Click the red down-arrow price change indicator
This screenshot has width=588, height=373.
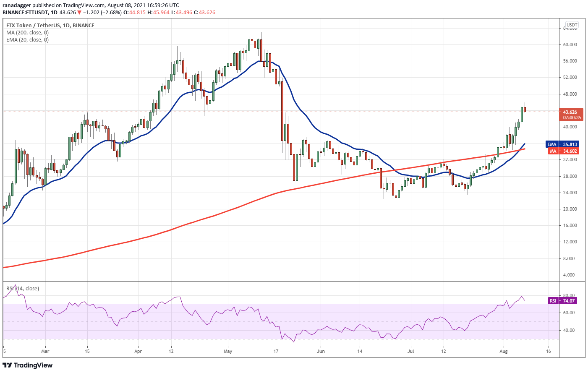tap(79, 13)
